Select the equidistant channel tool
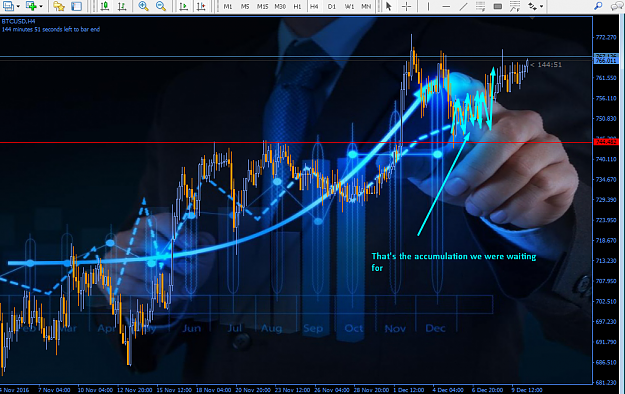625x394 pixels. [480, 6]
